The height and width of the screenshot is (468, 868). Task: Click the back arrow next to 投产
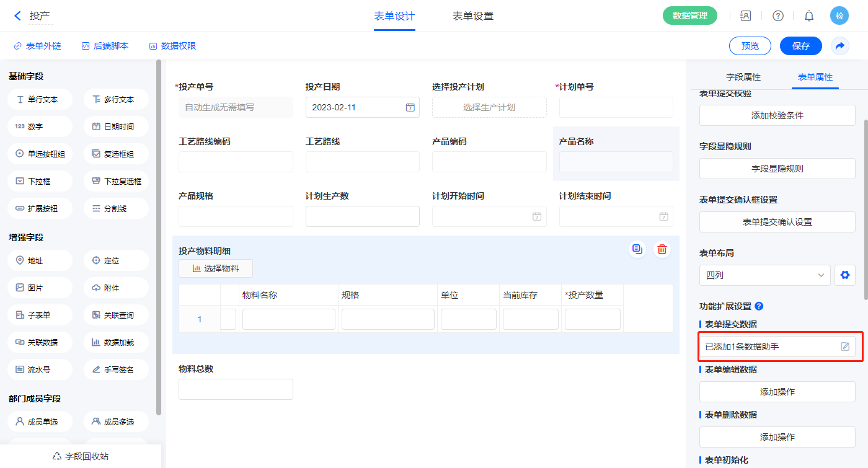coord(17,16)
